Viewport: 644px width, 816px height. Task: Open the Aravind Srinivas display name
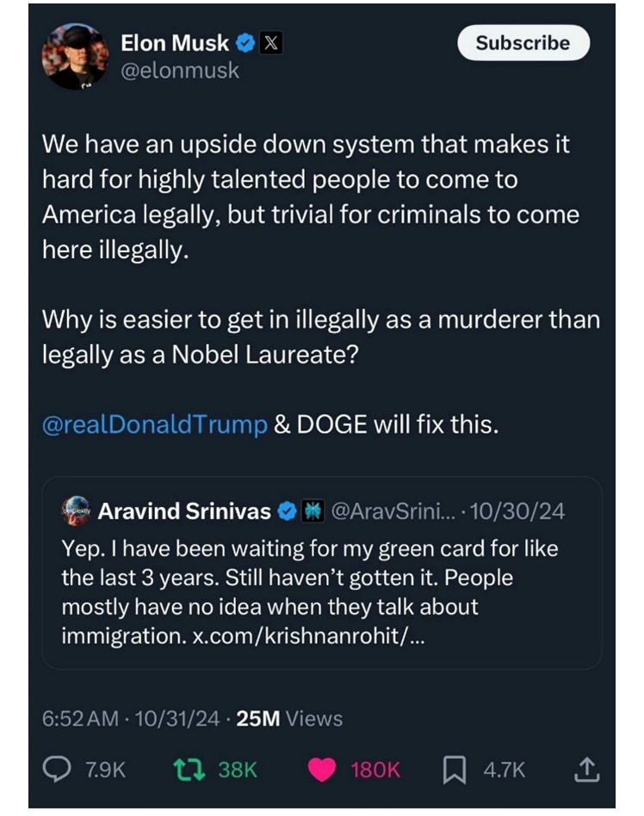(x=184, y=511)
